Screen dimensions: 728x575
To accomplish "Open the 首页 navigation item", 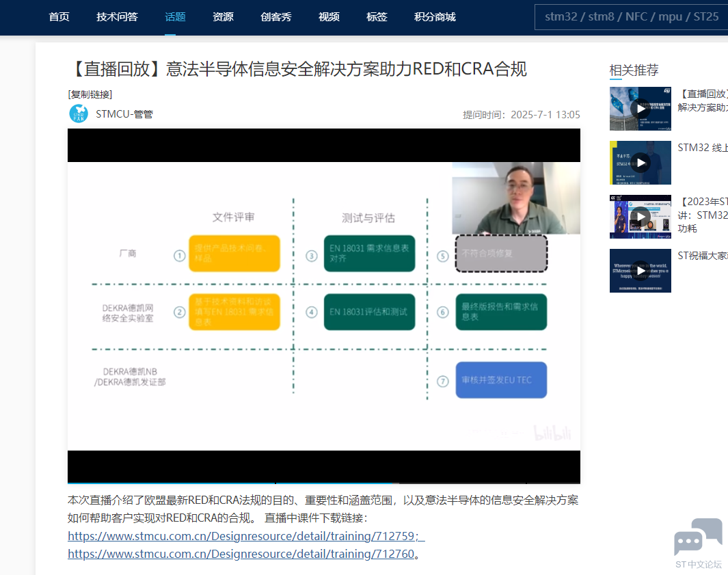I will pyautogui.click(x=59, y=16).
